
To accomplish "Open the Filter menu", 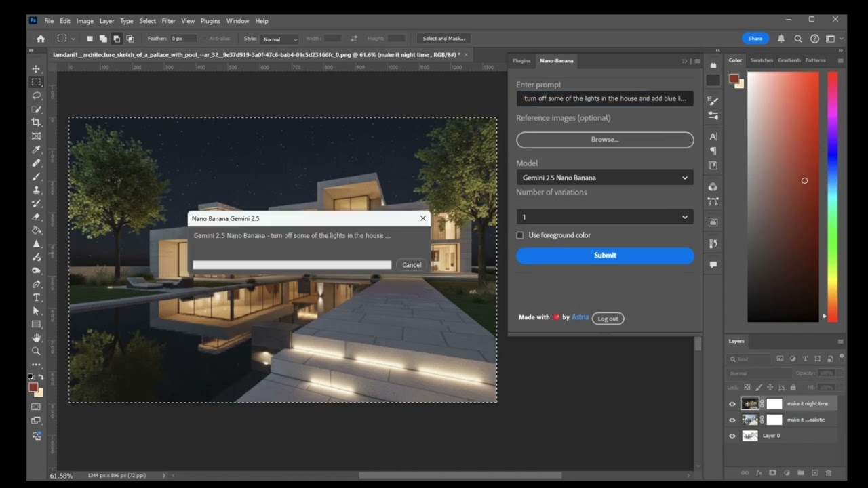I will coord(168,21).
